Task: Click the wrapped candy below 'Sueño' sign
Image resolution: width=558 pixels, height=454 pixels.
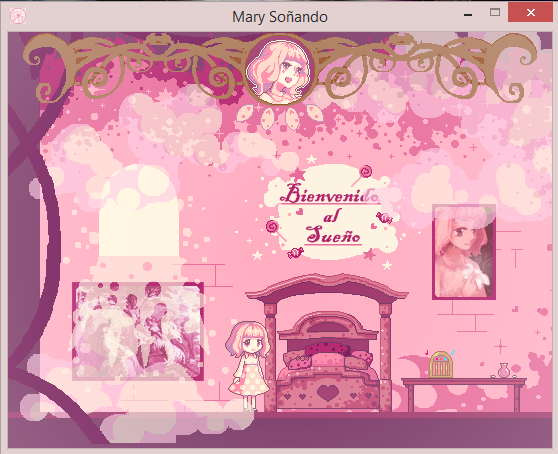Action: coord(295,253)
